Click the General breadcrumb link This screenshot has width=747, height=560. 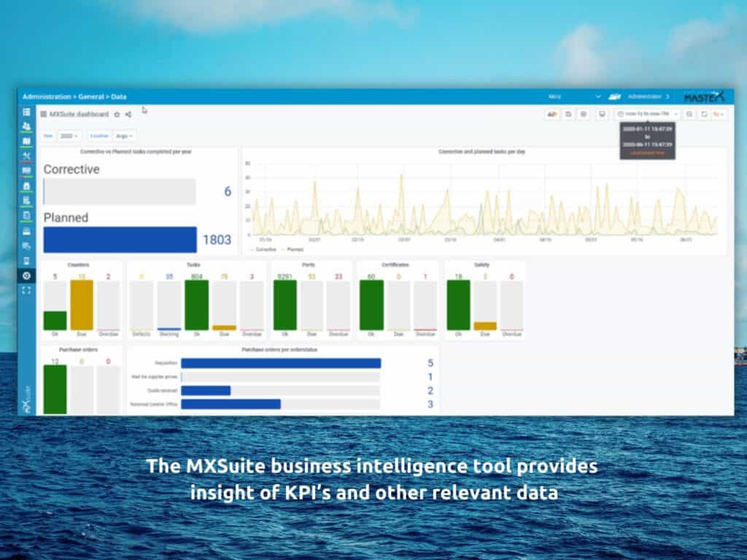pyautogui.click(x=93, y=96)
